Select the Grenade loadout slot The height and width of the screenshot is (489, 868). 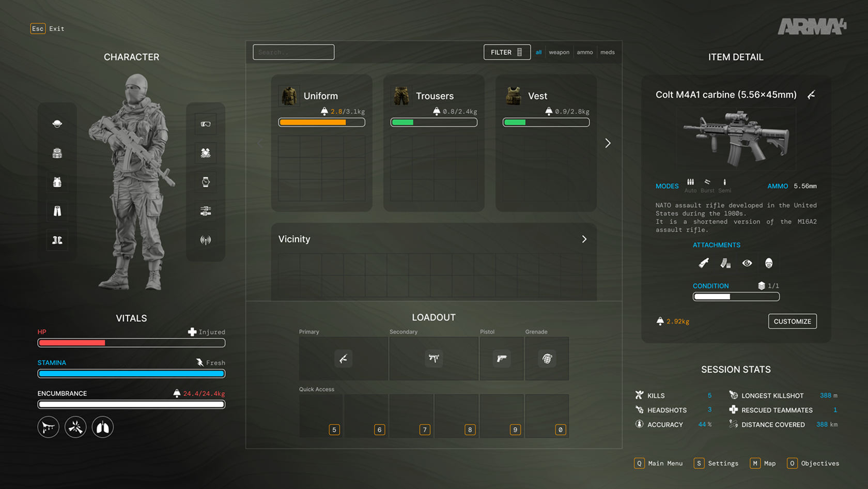click(x=547, y=359)
